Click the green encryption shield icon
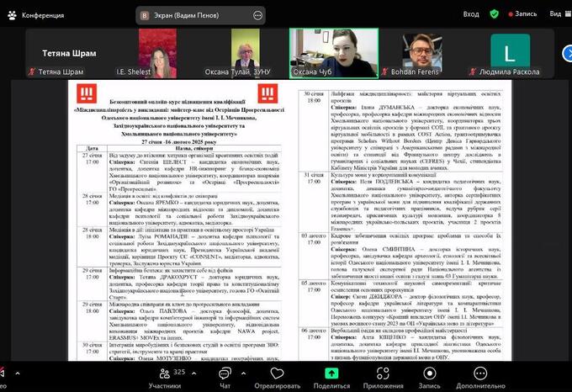Viewport: 572px width, 392px height. click(494, 13)
